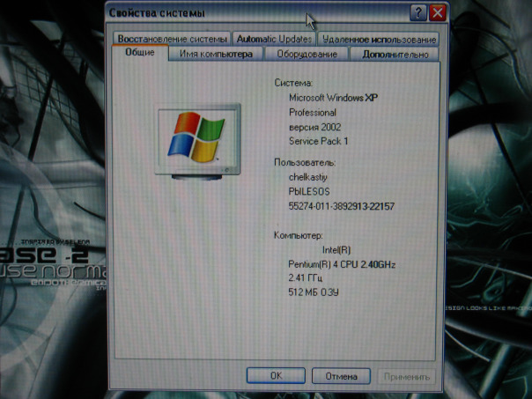Click the Пользователь: heading
The height and width of the screenshot is (399, 532).
coord(305,163)
